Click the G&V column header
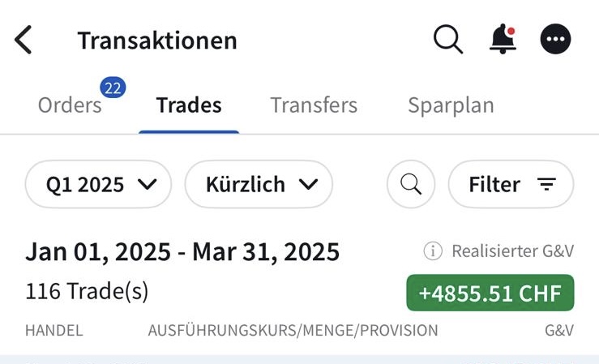Screen dimensions: 599x364 pos(559,331)
